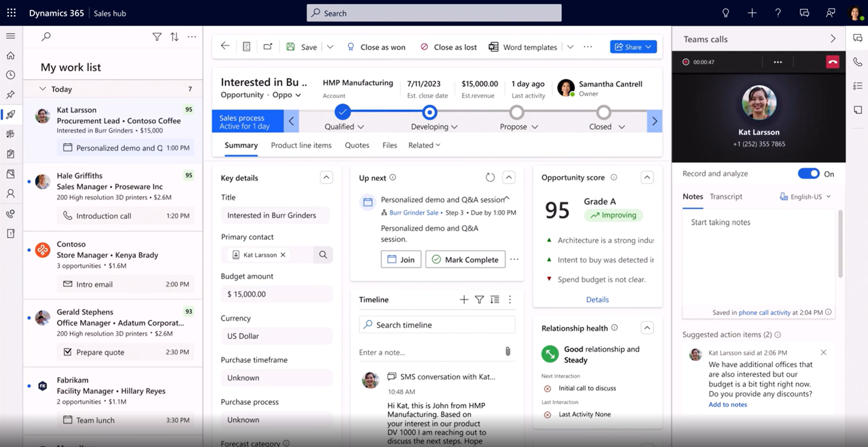Click the phone call activity link
The image size is (868, 447).
click(x=764, y=312)
